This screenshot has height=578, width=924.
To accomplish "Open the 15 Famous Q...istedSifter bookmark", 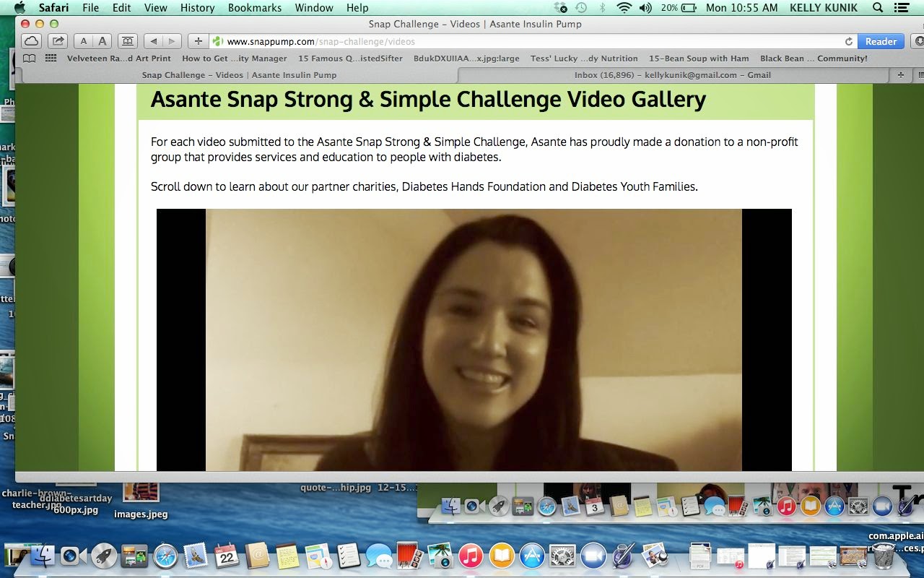I will tap(351, 59).
